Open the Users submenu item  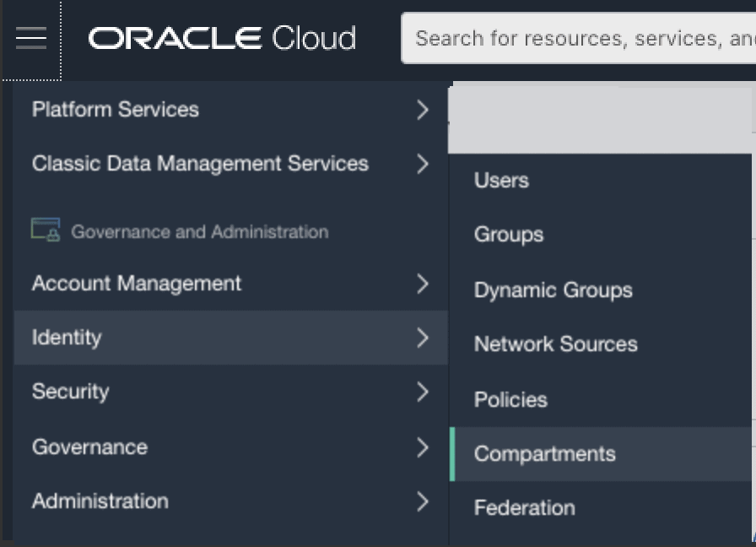(501, 181)
